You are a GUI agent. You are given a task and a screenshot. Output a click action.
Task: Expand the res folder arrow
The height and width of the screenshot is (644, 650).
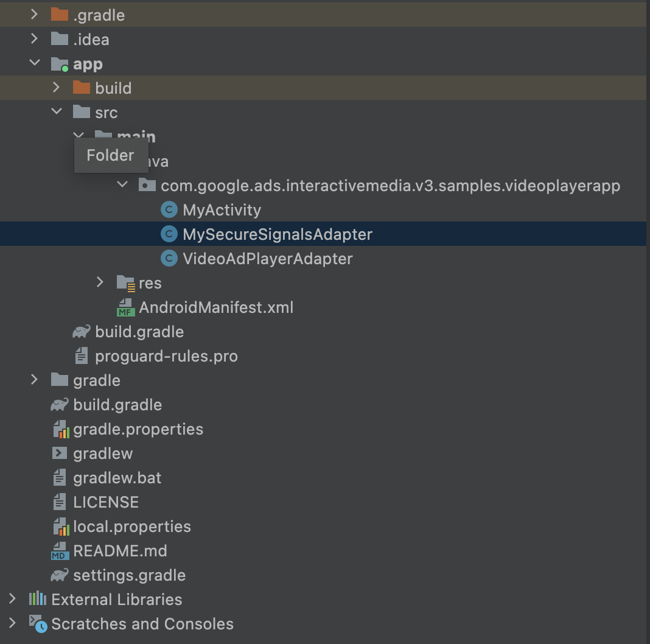(x=100, y=282)
